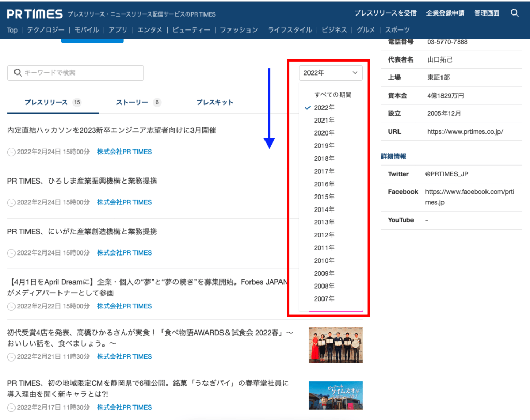Click the @PRTIMES_JP Twitter handle
This screenshot has width=530, height=420.
(447, 174)
